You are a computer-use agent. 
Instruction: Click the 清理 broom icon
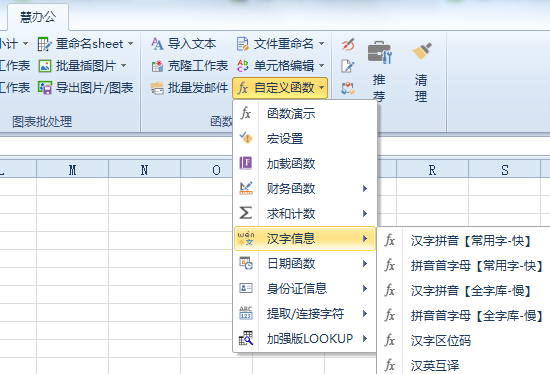422,52
